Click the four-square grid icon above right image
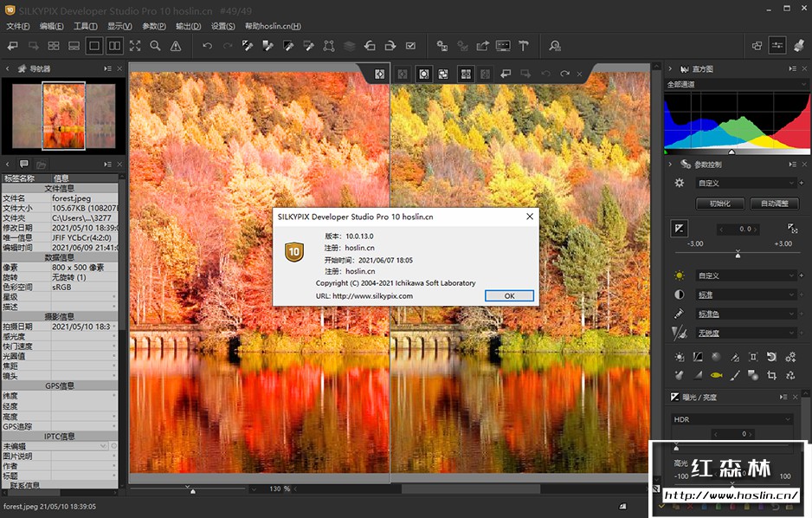 pyautogui.click(x=466, y=74)
